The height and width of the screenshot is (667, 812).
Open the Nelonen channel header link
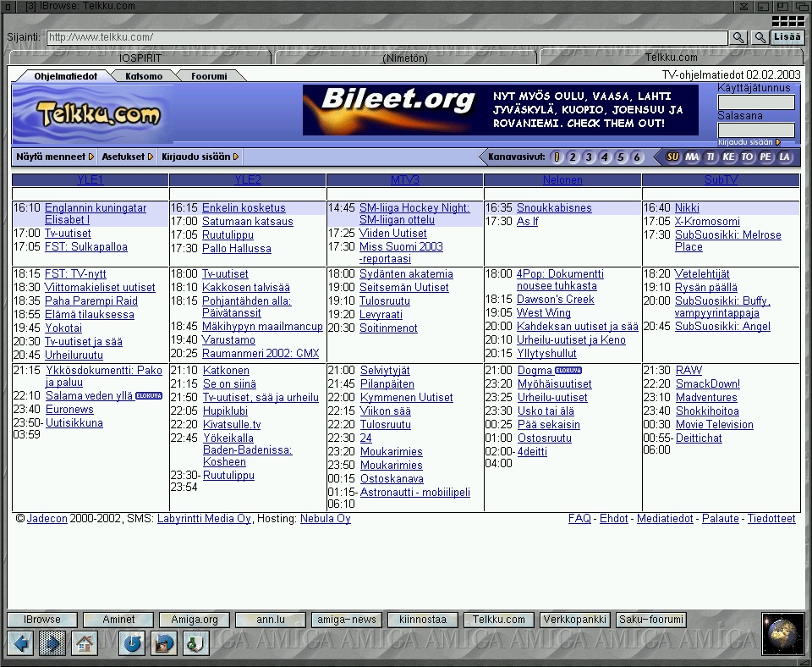[562, 179]
